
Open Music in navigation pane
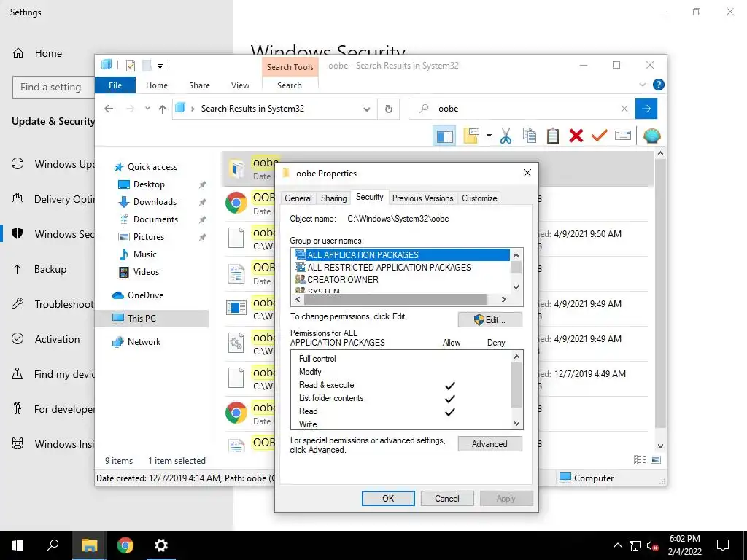(x=145, y=254)
